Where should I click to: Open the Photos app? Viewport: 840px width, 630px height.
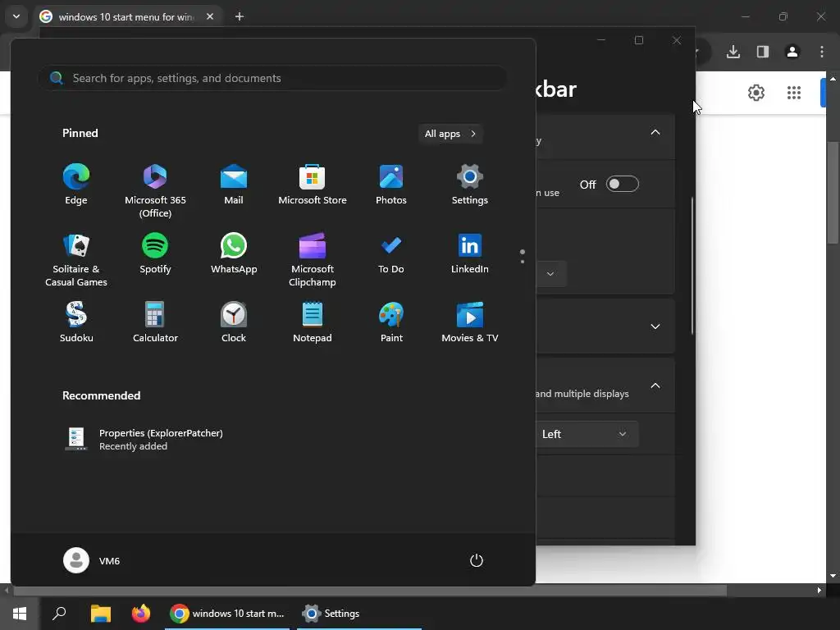[391, 185]
